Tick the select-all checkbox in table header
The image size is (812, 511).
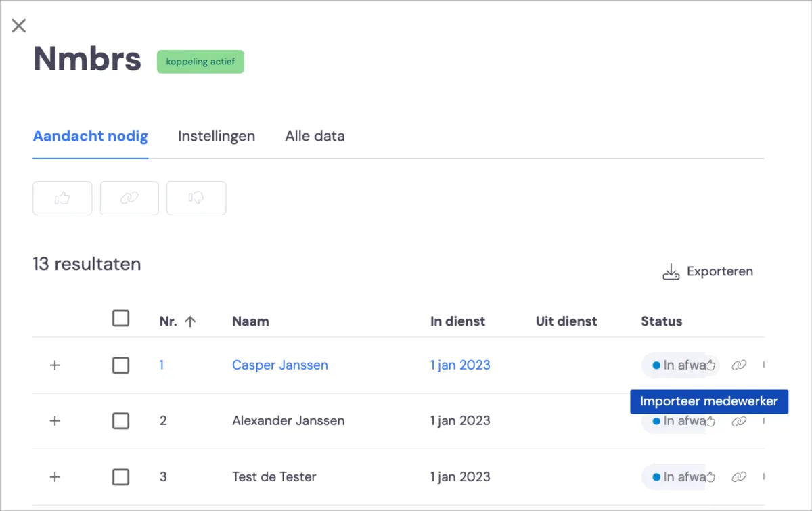coord(121,318)
